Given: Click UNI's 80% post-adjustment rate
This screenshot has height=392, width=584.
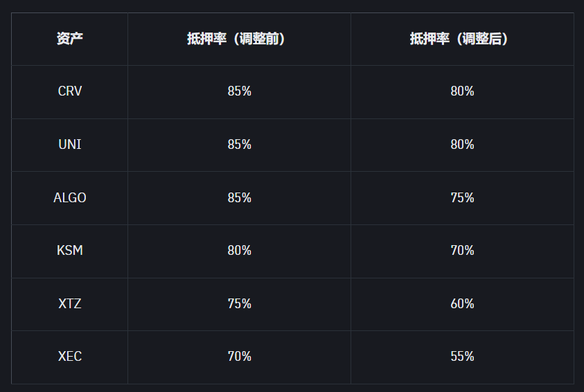Looking at the screenshot, I should [x=462, y=145].
